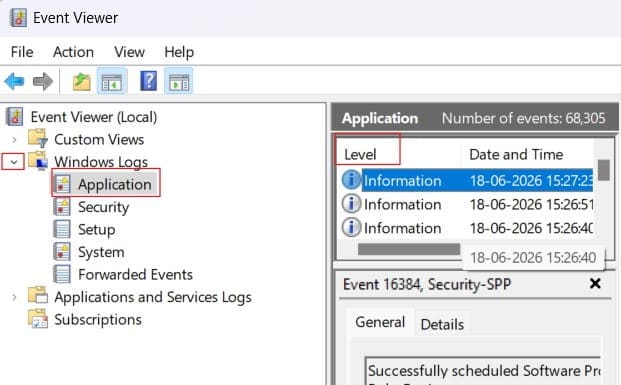Screen dimensions: 621x385
Task: Select Subscriptions tree item
Action: click(x=98, y=320)
